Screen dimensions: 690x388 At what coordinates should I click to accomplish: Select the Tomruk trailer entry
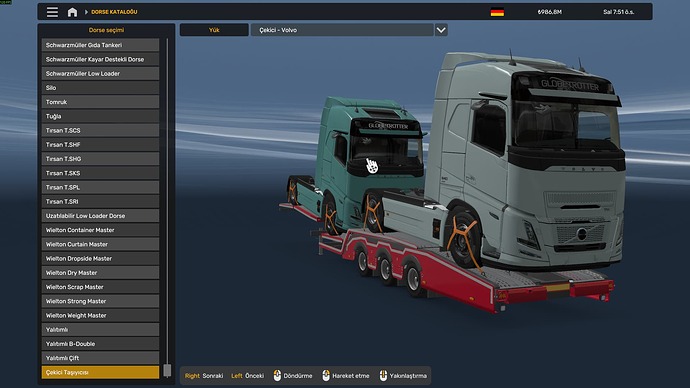(100, 102)
